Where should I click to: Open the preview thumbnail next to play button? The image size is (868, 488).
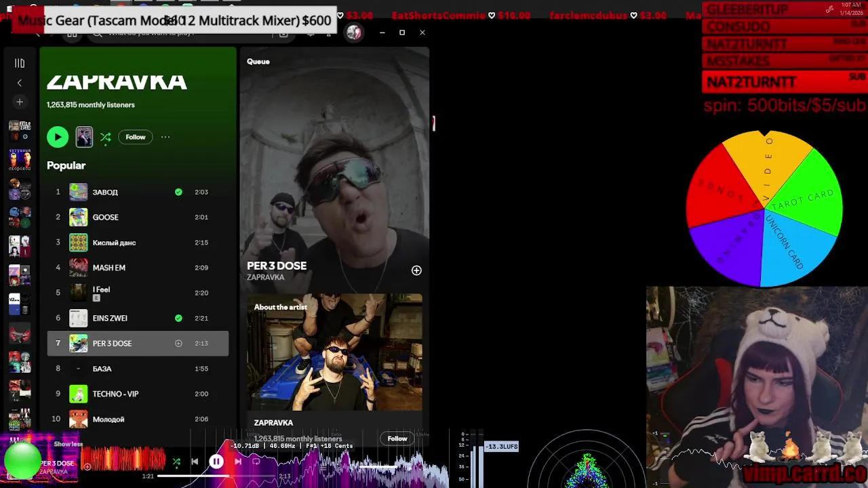tap(84, 137)
